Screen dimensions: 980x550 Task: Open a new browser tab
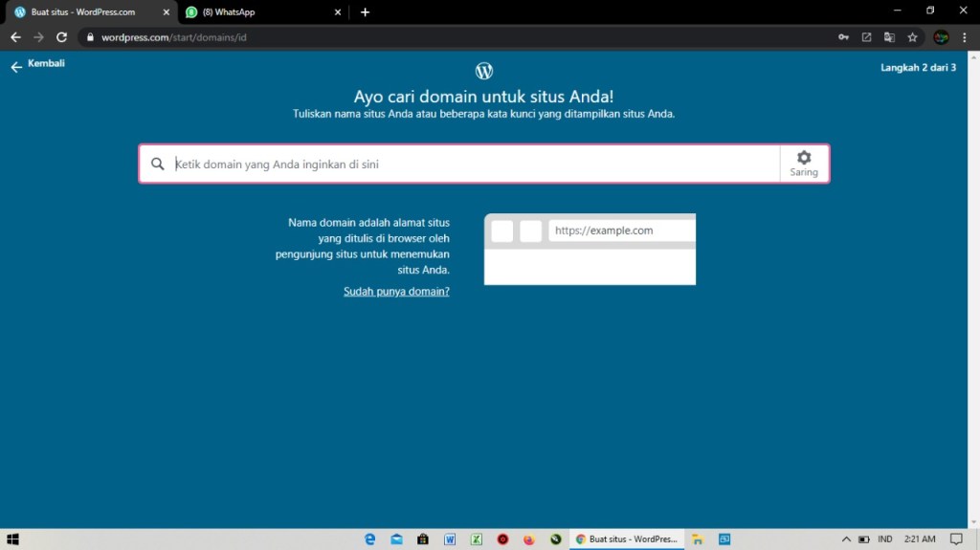(x=365, y=12)
